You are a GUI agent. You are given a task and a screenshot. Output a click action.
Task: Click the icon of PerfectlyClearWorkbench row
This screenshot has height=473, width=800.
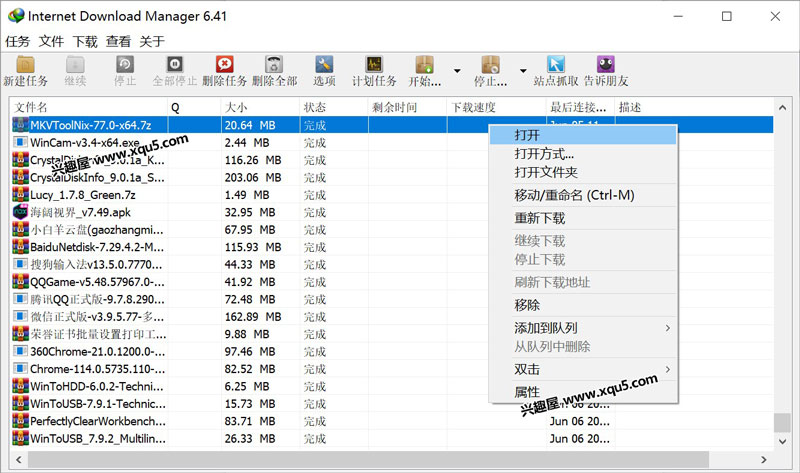coord(20,421)
